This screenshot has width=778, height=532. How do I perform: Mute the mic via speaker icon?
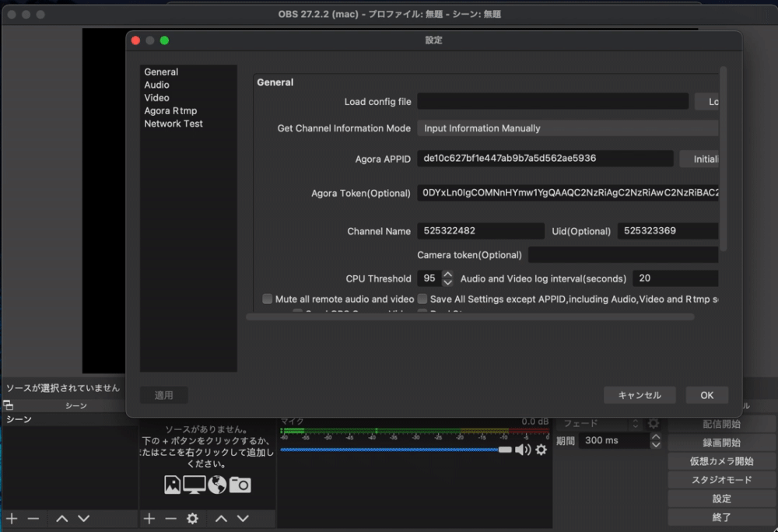tap(522, 450)
